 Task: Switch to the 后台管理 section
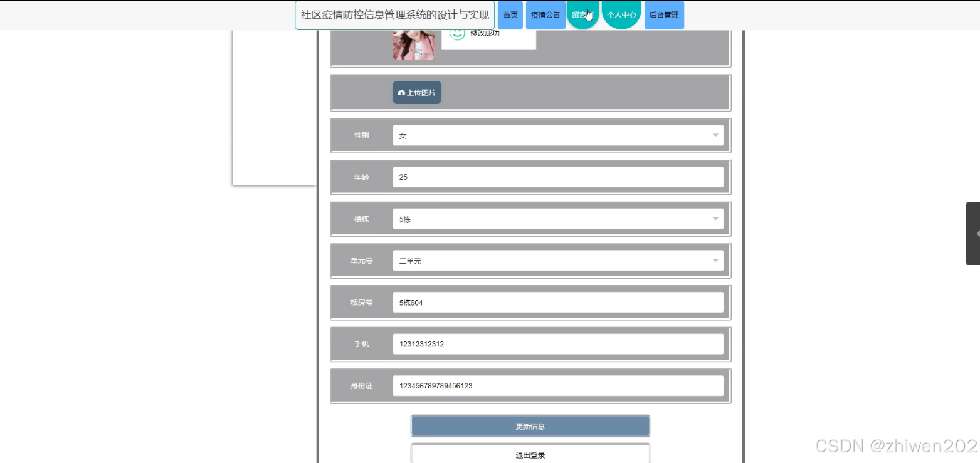(x=663, y=14)
